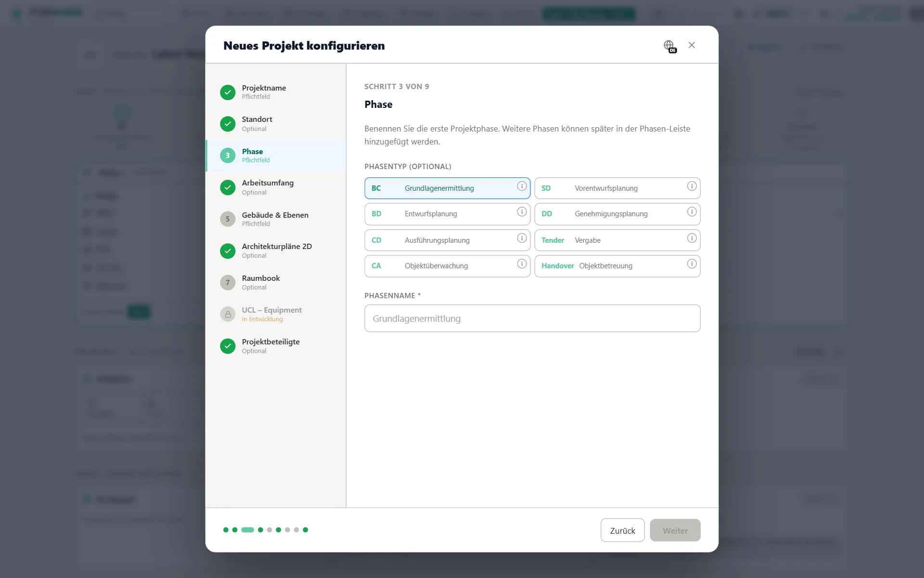Show info for Objektbetreuung phase
Viewport: 924px width, 578px height.
pos(692,264)
